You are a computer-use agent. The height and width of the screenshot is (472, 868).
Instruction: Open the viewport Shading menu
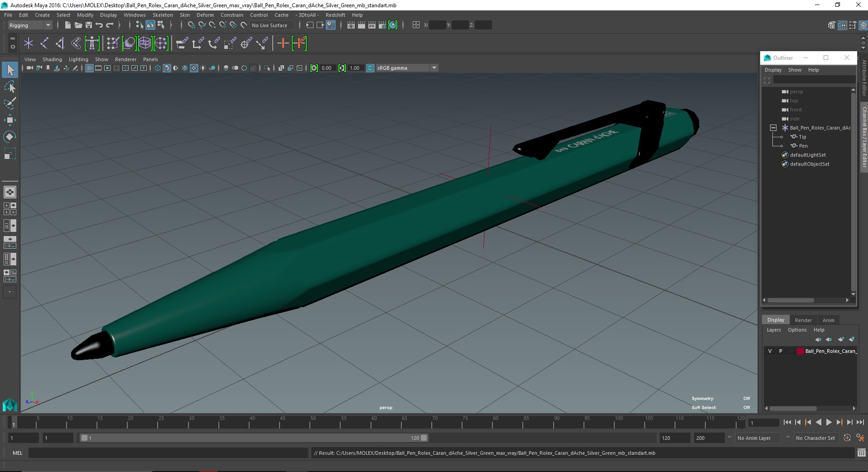coord(52,59)
